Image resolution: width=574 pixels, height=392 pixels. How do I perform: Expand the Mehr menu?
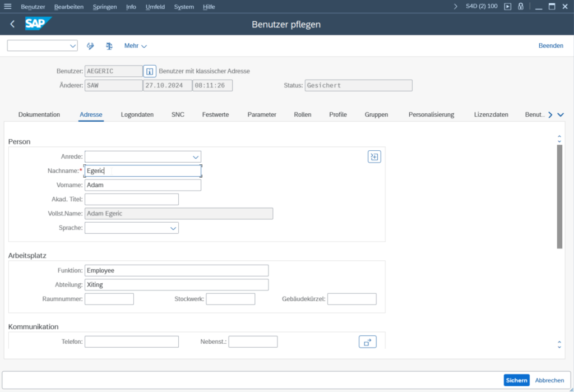[x=136, y=46]
